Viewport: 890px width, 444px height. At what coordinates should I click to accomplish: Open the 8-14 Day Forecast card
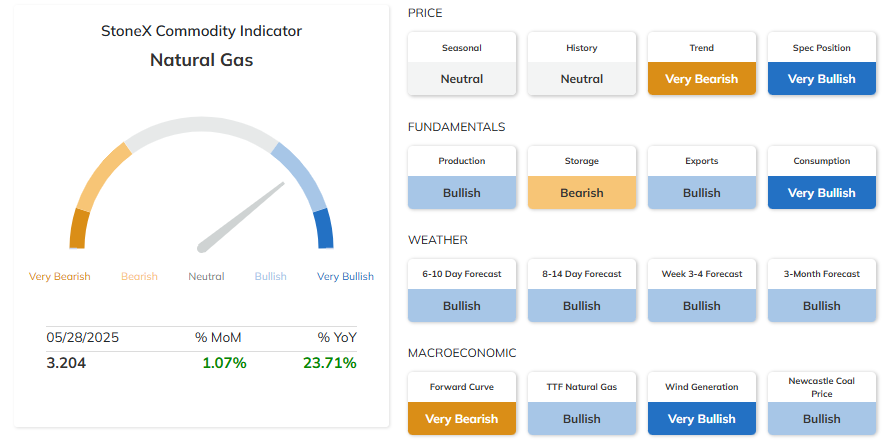(582, 290)
